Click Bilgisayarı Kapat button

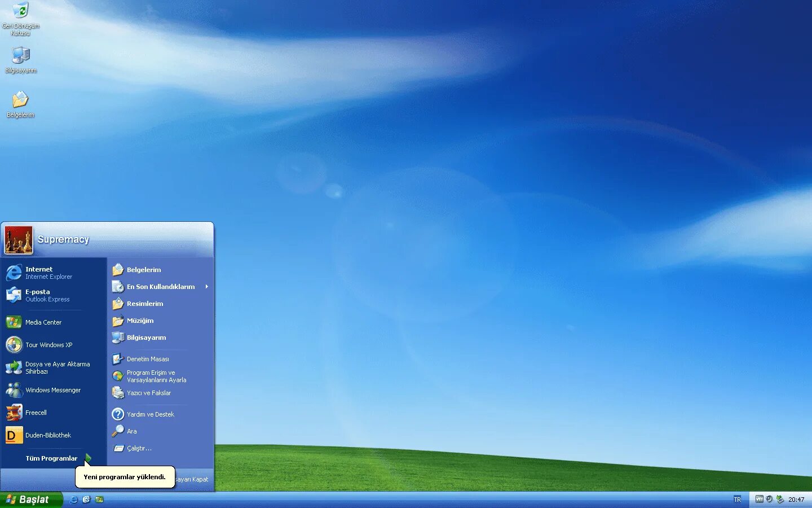pyautogui.click(x=191, y=479)
